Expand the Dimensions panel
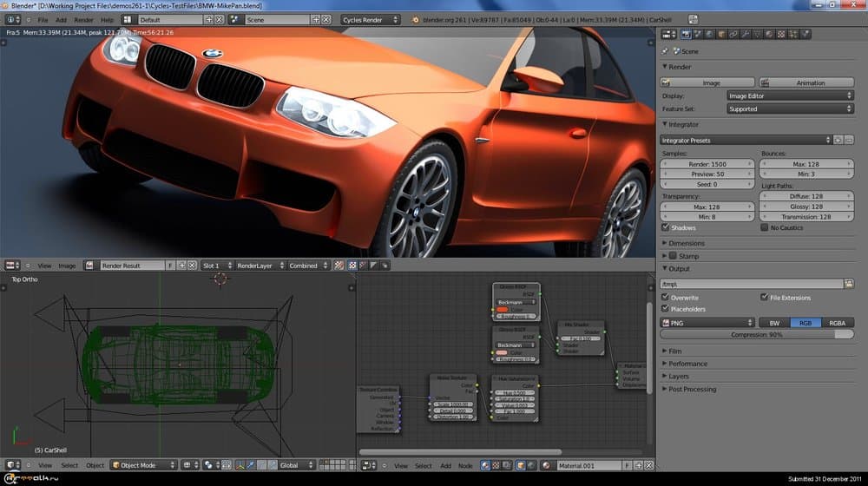The width and height of the screenshot is (868, 486). pos(686,243)
